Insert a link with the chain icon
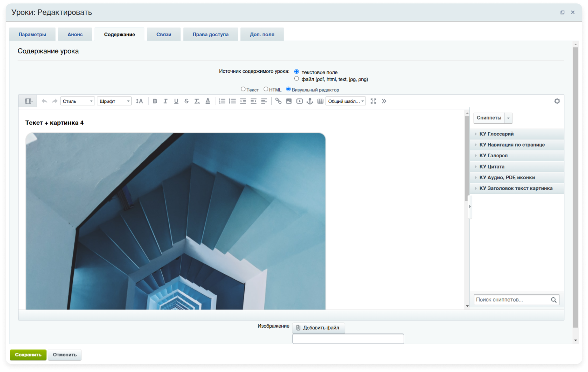588x372 pixels. [278, 101]
